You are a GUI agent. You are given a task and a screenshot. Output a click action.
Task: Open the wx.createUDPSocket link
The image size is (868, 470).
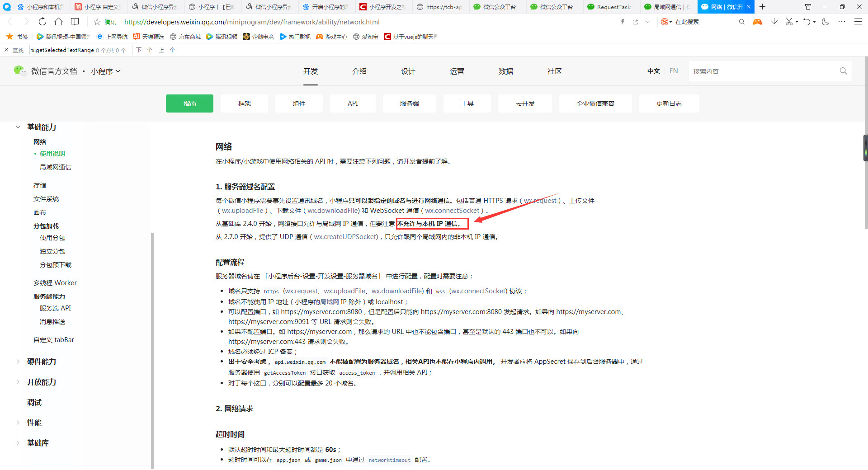pyautogui.click(x=345, y=237)
